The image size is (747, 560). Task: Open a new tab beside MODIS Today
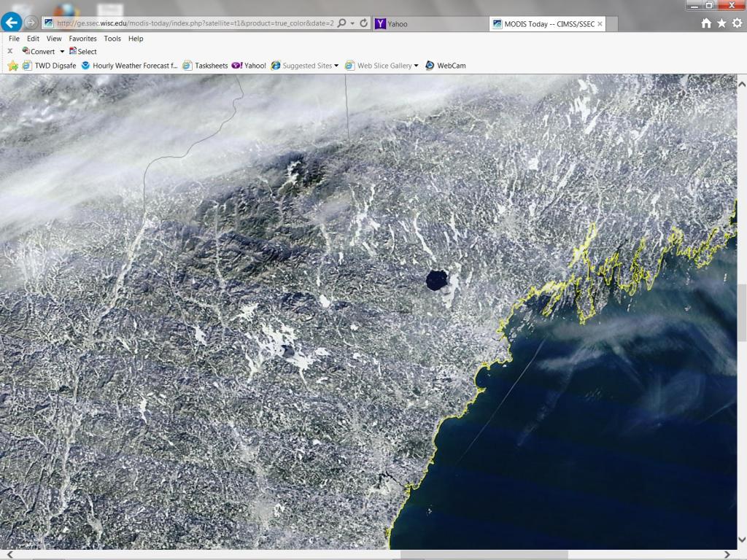(x=612, y=24)
